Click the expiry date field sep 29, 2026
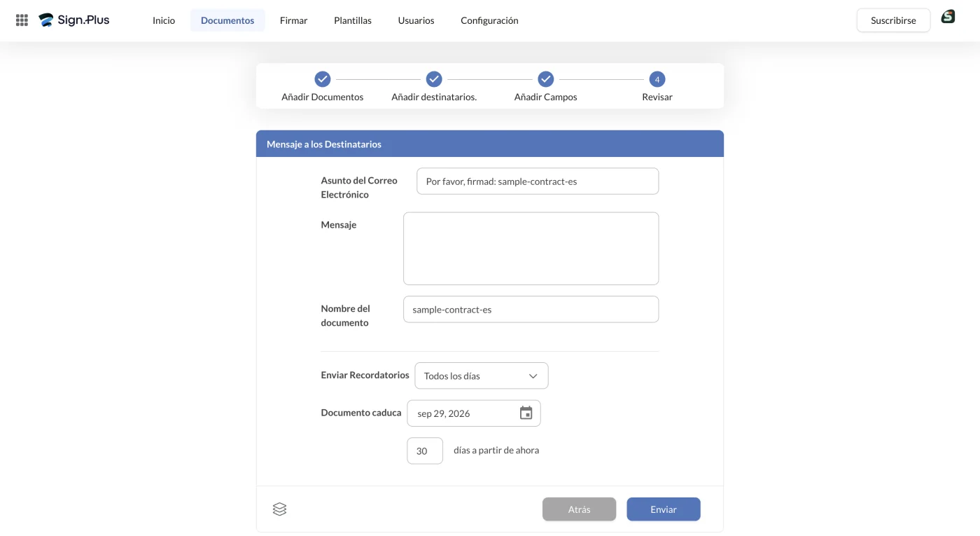 click(x=474, y=413)
